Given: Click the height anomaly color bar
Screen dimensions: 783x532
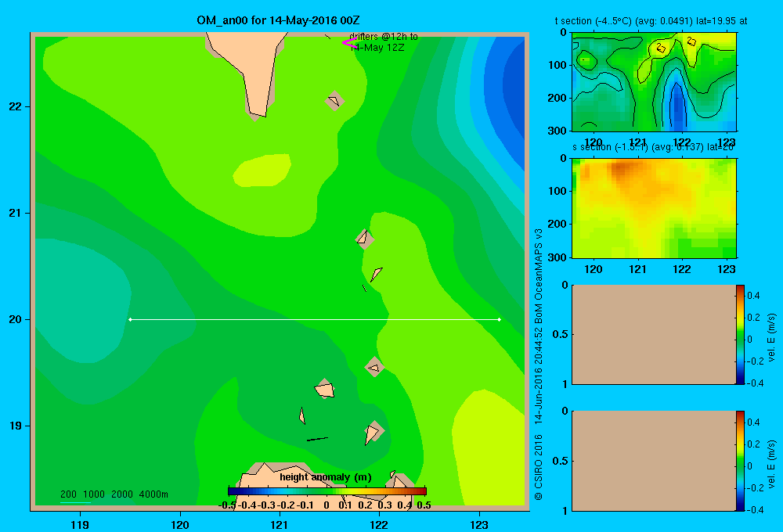Looking at the screenshot, I should (327, 491).
